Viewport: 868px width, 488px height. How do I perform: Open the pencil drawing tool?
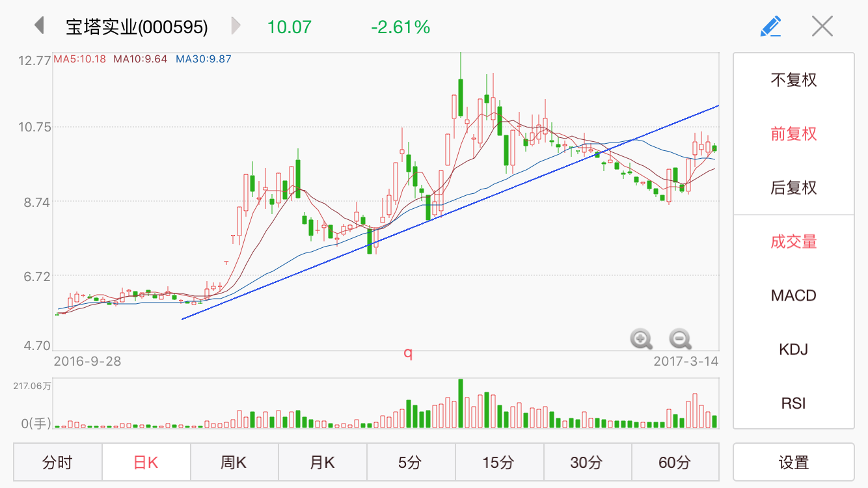coord(770,26)
